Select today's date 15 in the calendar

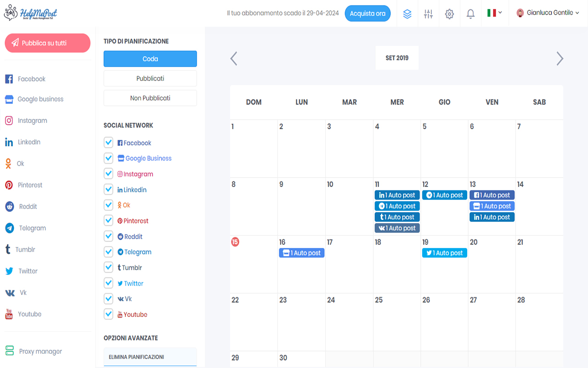(x=235, y=242)
